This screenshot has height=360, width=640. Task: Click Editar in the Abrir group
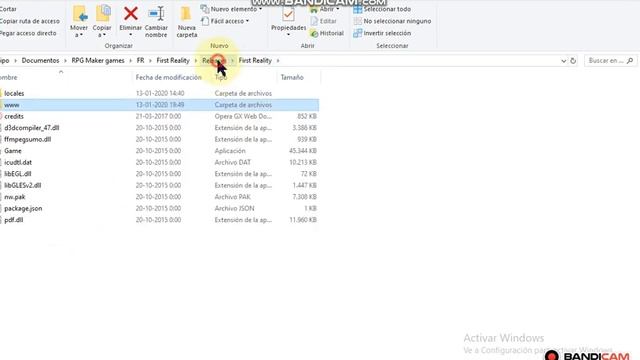323,21
